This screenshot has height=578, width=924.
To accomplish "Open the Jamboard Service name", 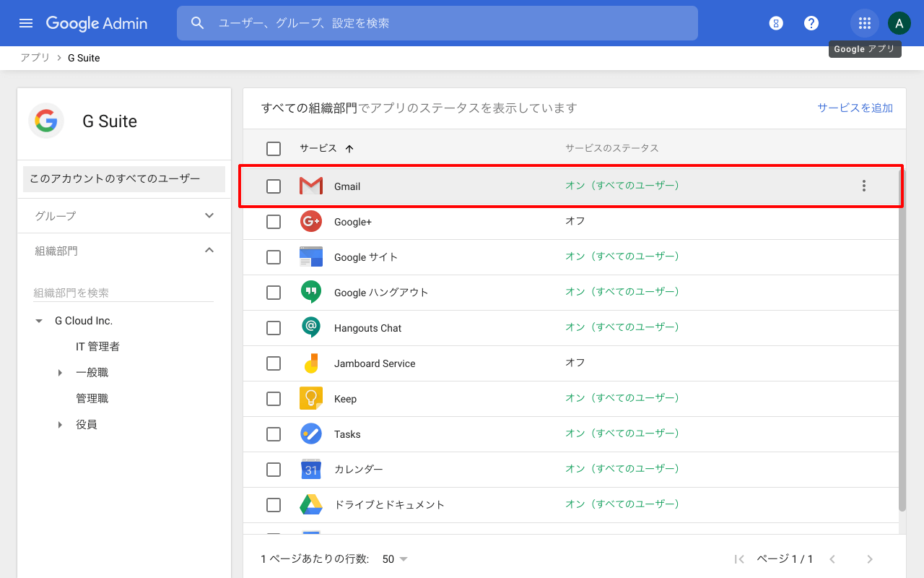I will point(375,363).
